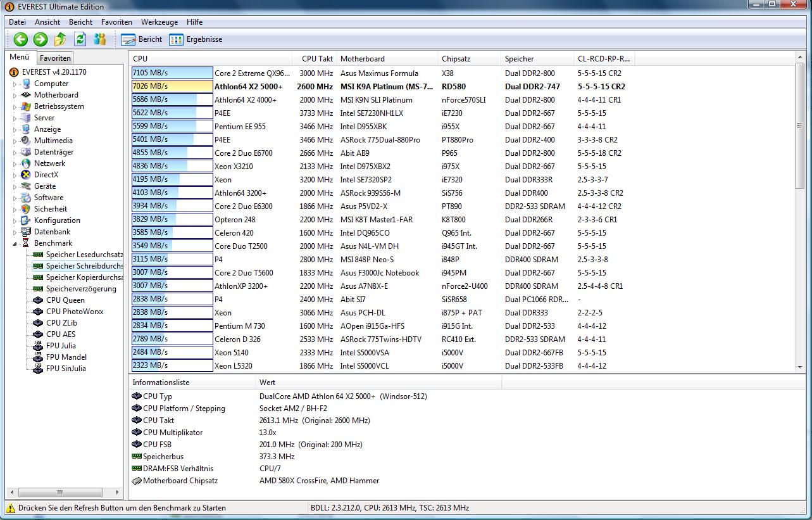812x520 pixels.
Task: Open the Werkzeuge menu
Action: (x=159, y=22)
